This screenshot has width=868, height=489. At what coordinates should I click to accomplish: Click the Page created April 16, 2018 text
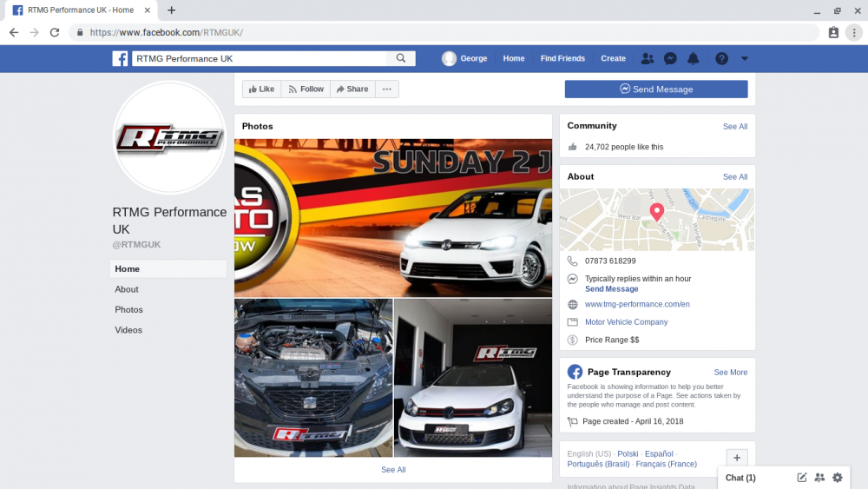633,421
